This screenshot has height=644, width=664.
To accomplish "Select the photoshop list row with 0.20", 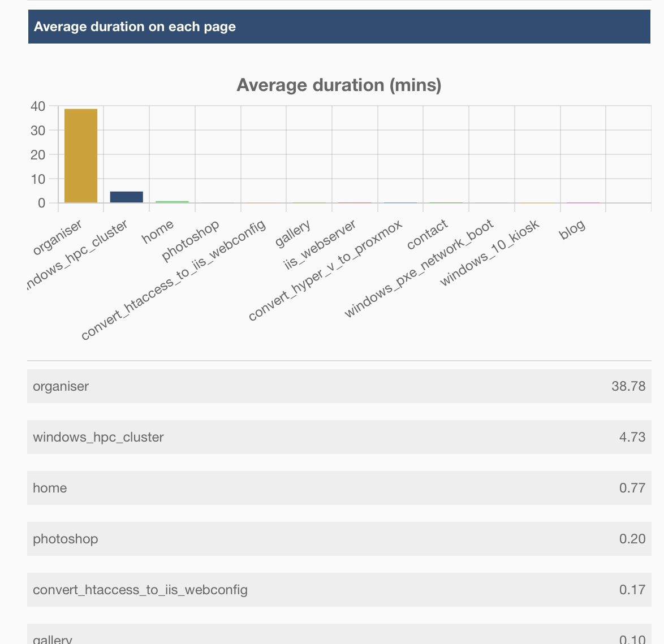I will (339, 538).
